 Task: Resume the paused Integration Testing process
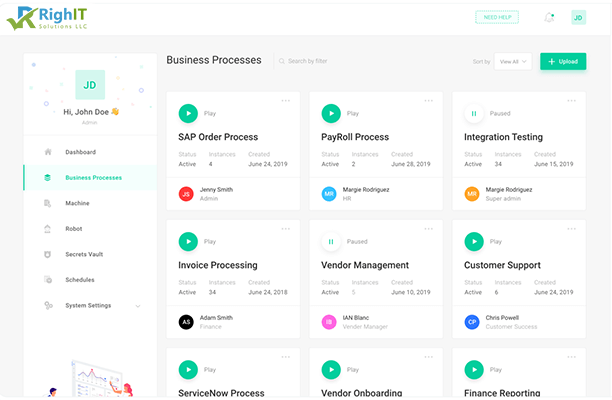(x=473, y=113)
